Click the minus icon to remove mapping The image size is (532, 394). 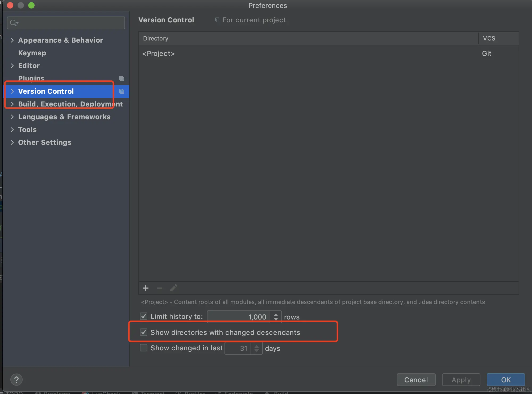coord(160,288)
